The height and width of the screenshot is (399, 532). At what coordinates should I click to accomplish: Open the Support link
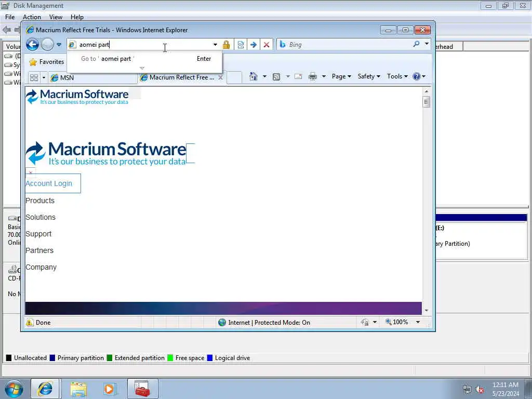[x=38, y=234]
